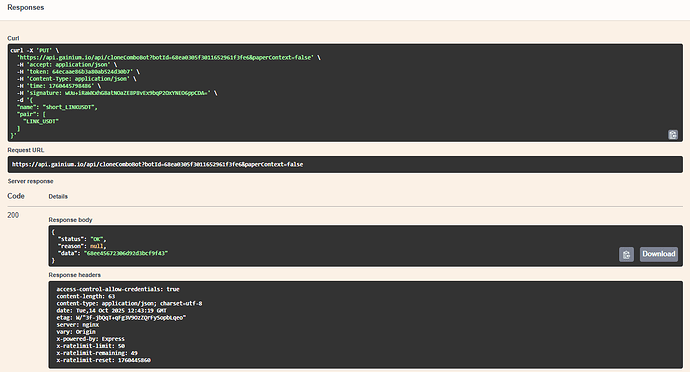The height and width of the screenshot is (372, 690).
Task: Click the 'vary: Origin' header
Action: 76,331
